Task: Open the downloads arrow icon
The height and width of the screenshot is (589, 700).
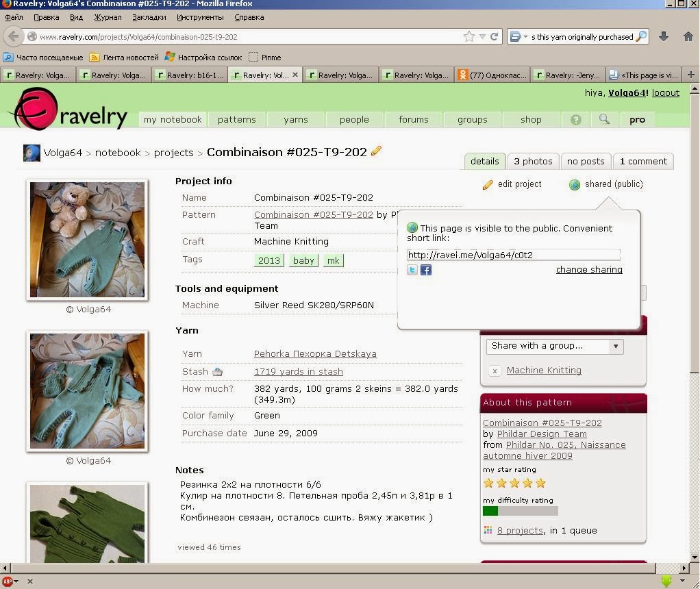Action: [664, 36]
